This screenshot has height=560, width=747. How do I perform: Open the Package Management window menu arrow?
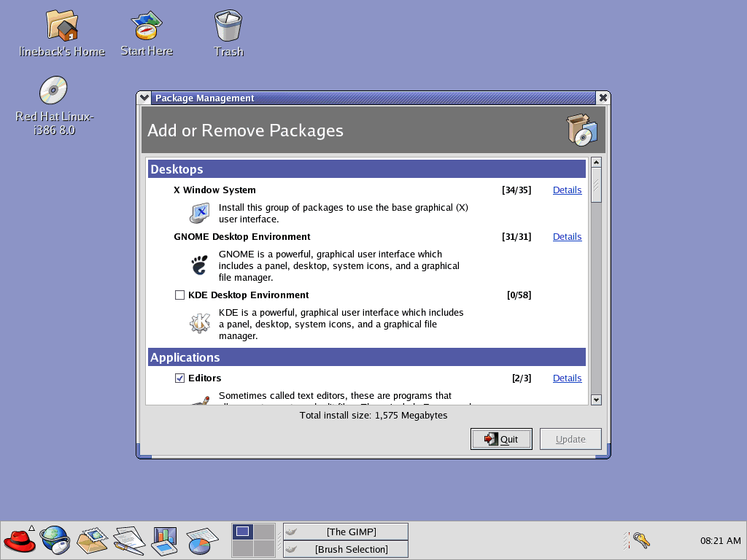click(x=144, y=98)
